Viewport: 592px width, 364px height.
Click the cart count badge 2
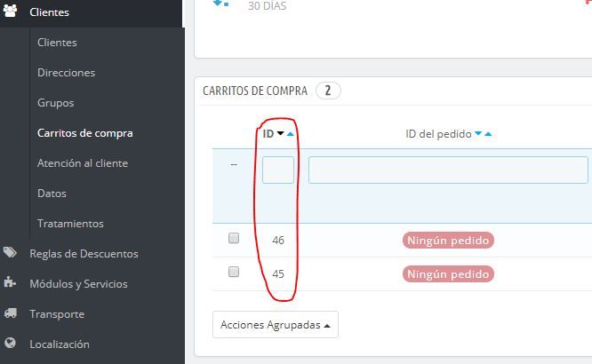pos(328,91)
